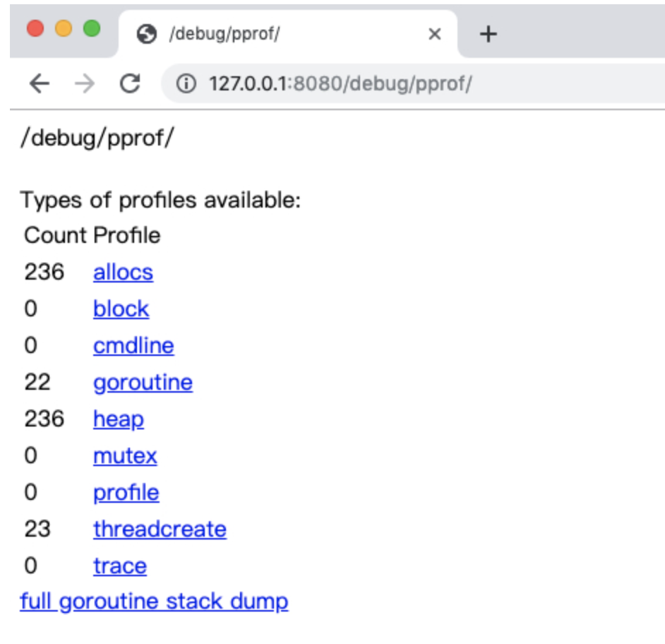Open the CPU profile link

click(126, 493)
